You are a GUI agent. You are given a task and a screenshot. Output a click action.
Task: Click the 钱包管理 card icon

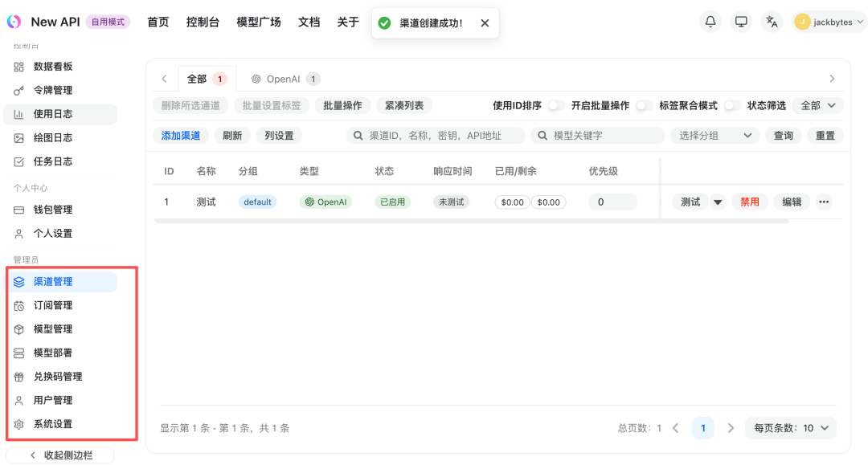(x=18, y=210)
